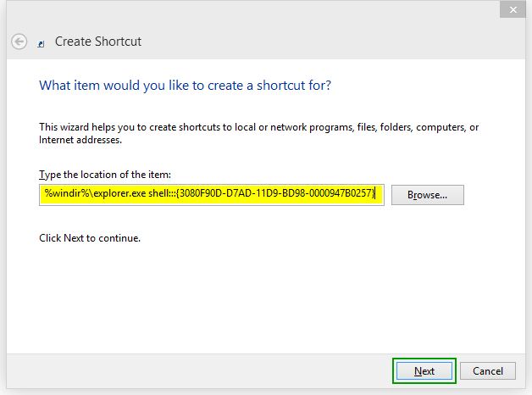This screenshot has height=395, width=532.
Task: Focus the item location text field
Action: coord(212,195)
